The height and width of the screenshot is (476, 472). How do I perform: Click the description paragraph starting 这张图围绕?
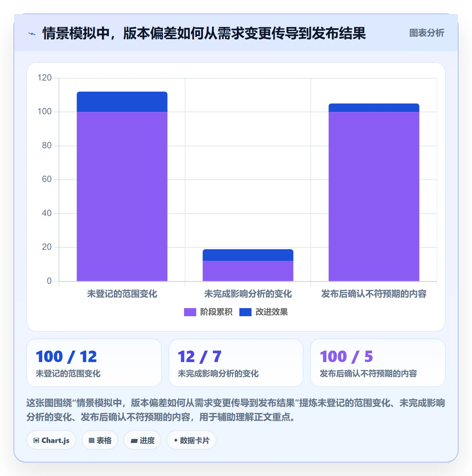[x=236, y=410]
